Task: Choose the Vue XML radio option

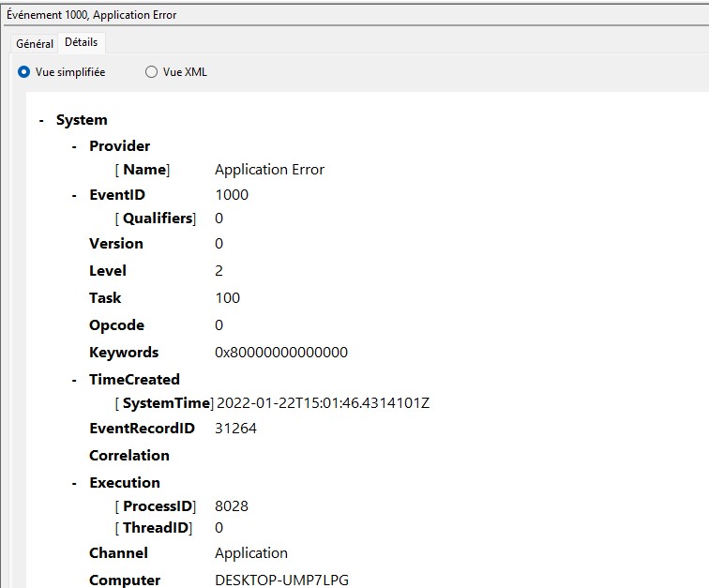Action: click(151, 72)
